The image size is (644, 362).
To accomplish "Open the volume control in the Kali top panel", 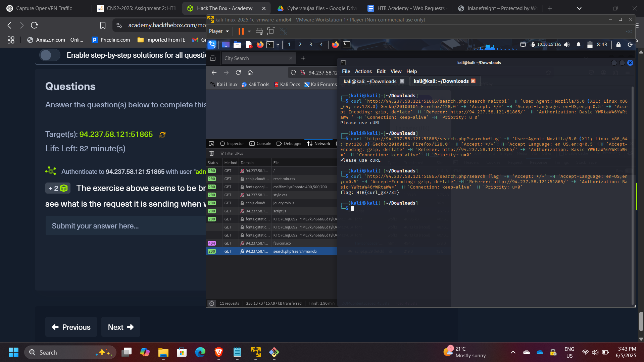I will tap(567, 44).
